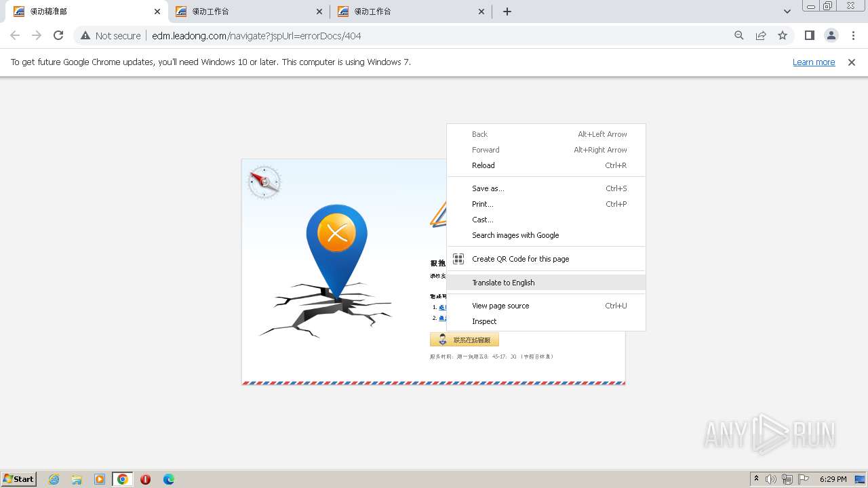Click Show desktop button in taskbar corner

click(x=861, y=479)
